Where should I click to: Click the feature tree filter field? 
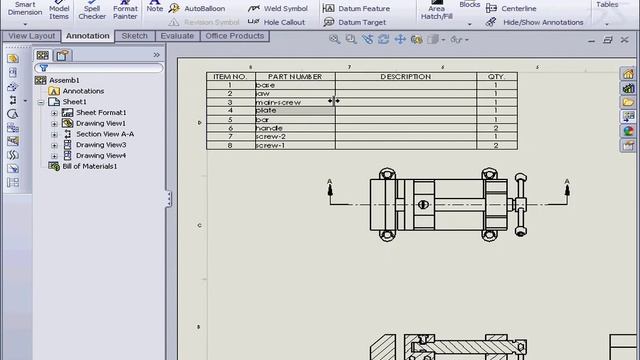click(x=98, y=68)
